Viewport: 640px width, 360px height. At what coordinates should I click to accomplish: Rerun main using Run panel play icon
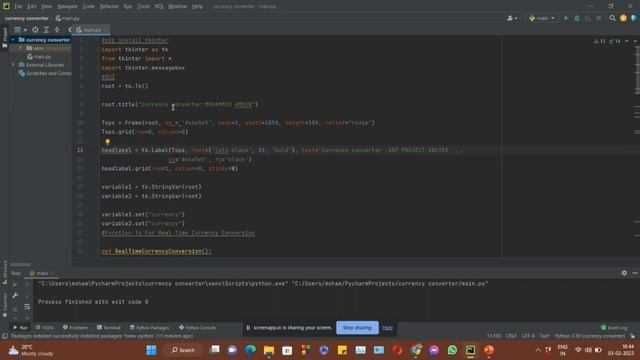15,284
